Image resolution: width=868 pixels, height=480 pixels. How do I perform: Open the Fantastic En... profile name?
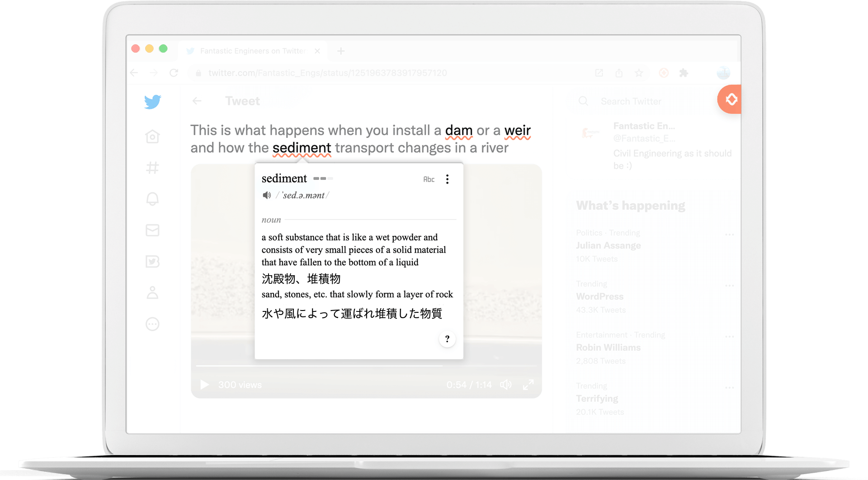point(644,126)
